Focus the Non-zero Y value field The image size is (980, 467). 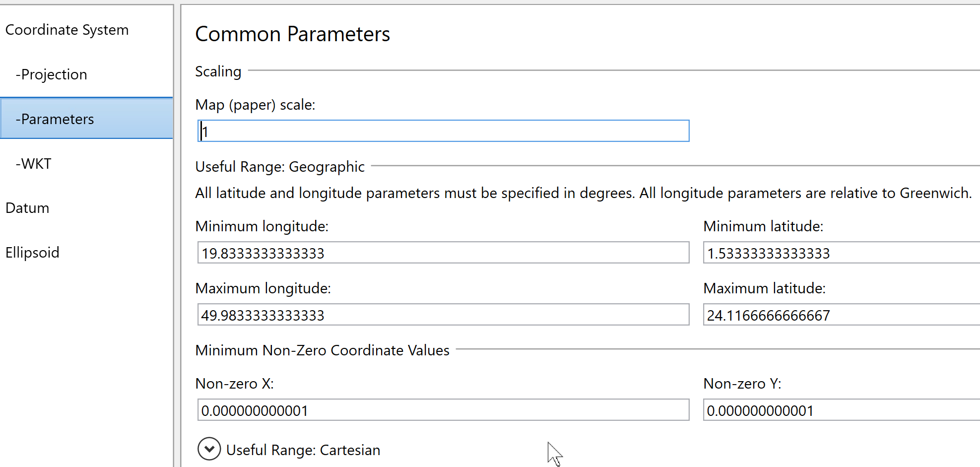841,410
